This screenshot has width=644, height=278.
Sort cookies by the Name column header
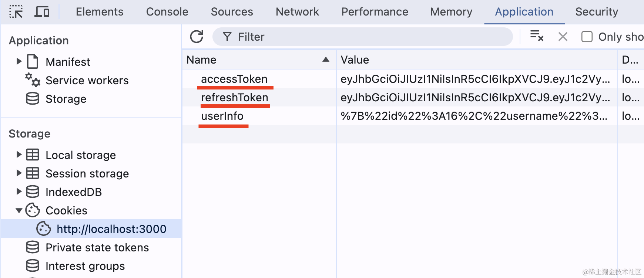click(255, 60)
